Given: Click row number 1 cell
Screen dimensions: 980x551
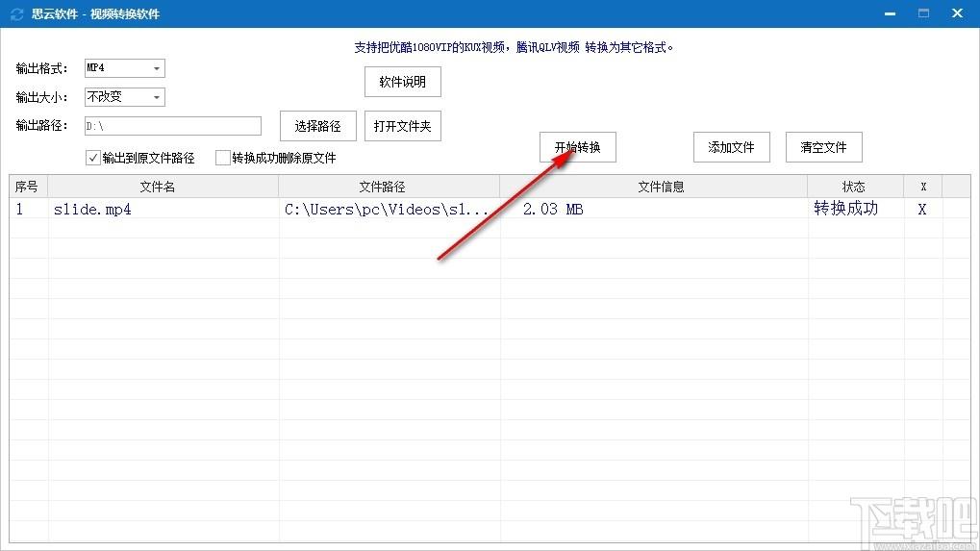Looking at the screenshot, I should (x=28, y=209).
